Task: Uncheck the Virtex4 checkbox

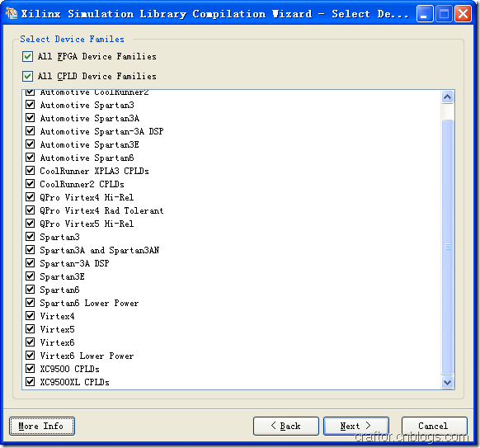Action: (30, 316)
